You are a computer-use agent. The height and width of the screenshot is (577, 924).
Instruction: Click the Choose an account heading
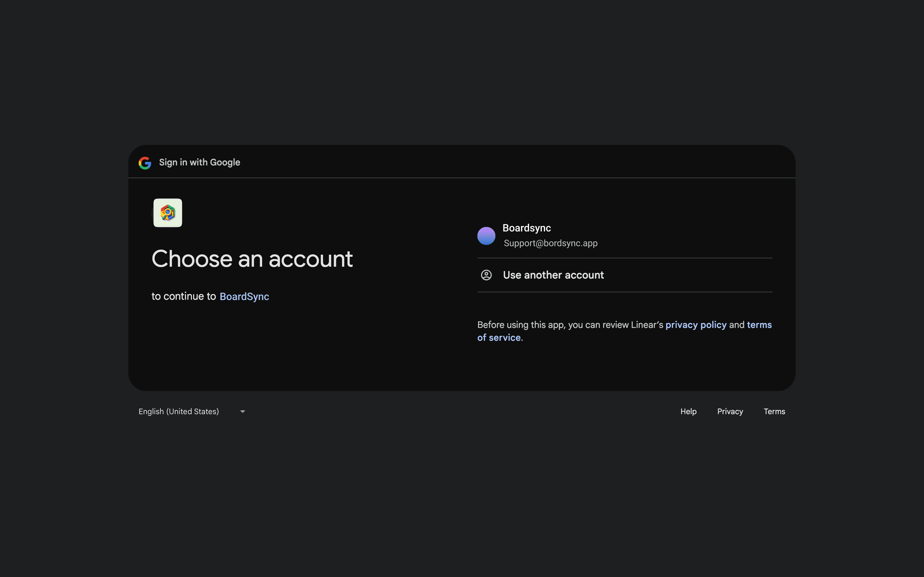tap(252, 259)
